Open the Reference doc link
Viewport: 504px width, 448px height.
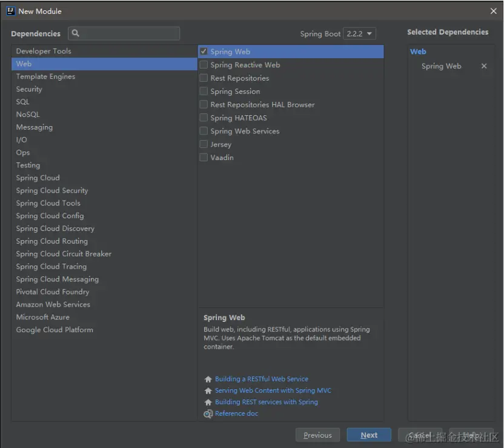tap(237, 413)
